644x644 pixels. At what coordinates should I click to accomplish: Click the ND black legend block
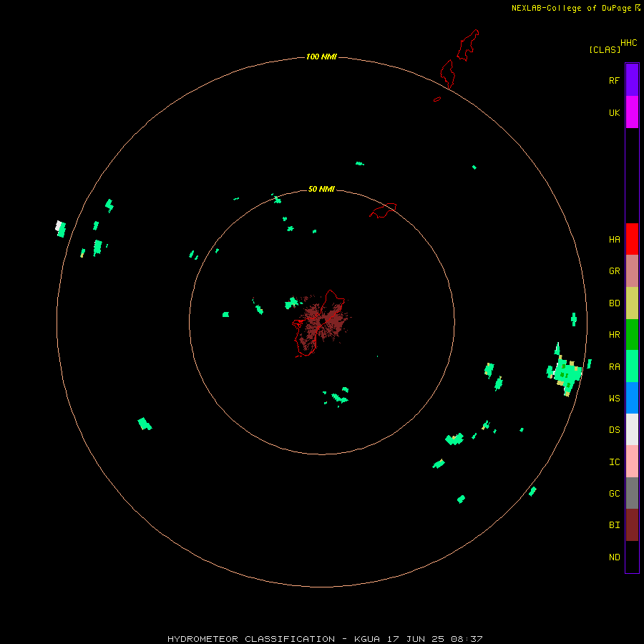click(632, 557)
